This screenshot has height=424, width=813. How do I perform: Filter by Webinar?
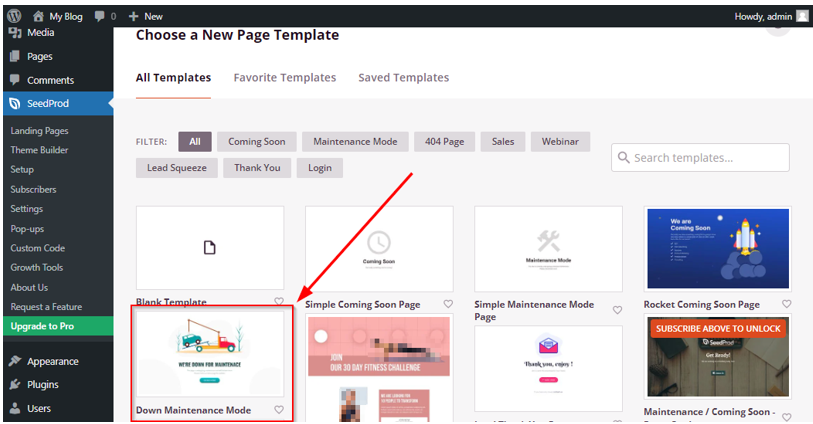560,142
